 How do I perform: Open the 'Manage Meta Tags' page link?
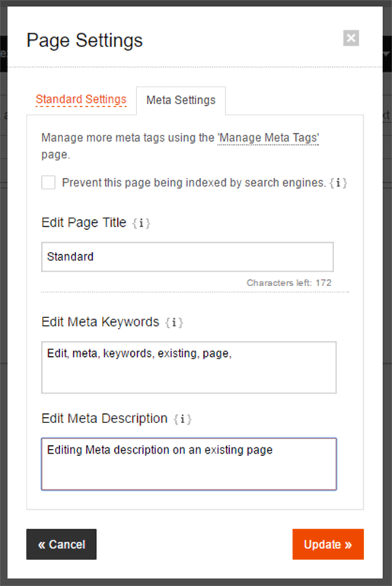268,138
